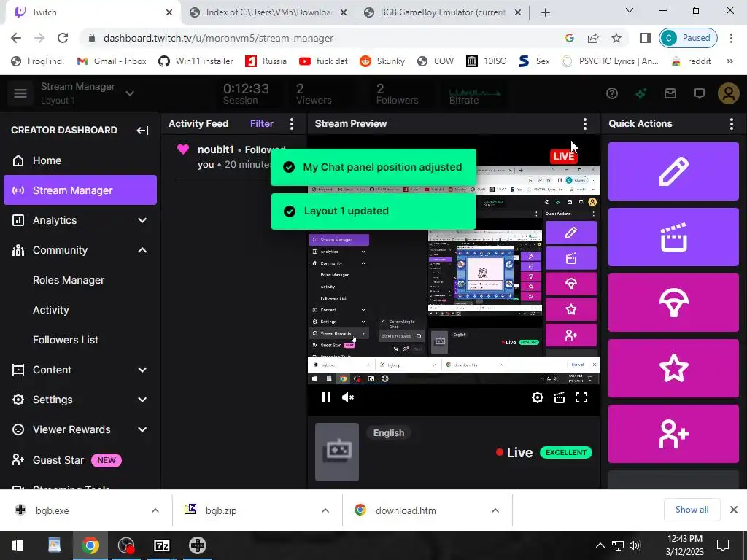Close the downloads bar
This screenshot has width=747, height=560.
tap(734, 510)
